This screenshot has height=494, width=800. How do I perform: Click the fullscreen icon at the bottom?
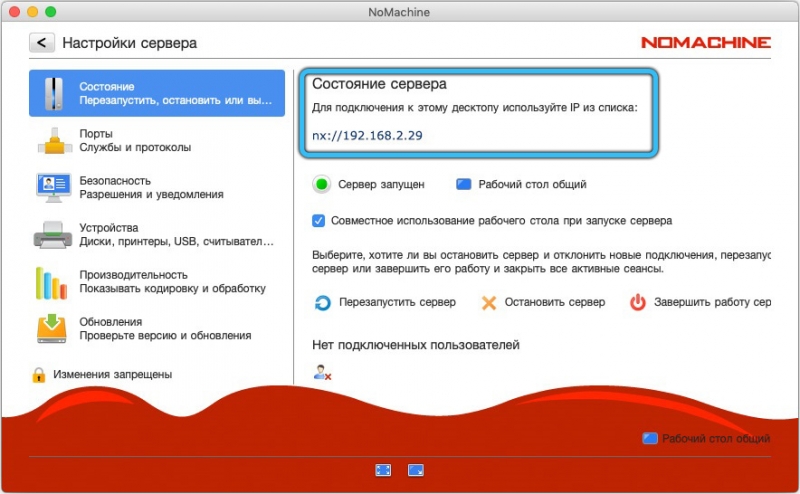point(383,470)
